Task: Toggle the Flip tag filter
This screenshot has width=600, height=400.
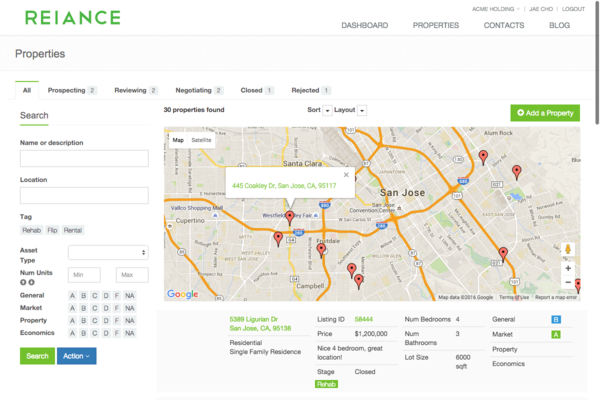Action: [53, 230]
